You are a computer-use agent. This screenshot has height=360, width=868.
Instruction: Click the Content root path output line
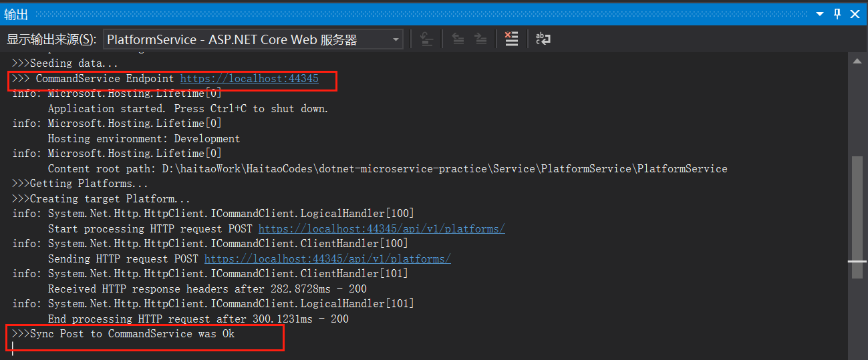(x=388, y=168)
